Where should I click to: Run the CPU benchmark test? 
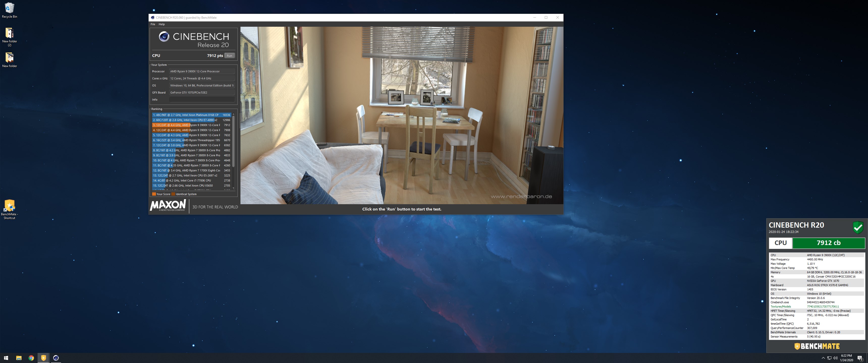tap(229, 55)
